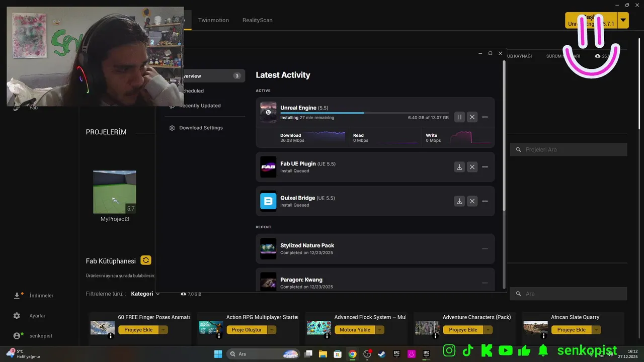Click the Fab UE Plugin logo icon
644x362 pixels.
coord(268,167)
